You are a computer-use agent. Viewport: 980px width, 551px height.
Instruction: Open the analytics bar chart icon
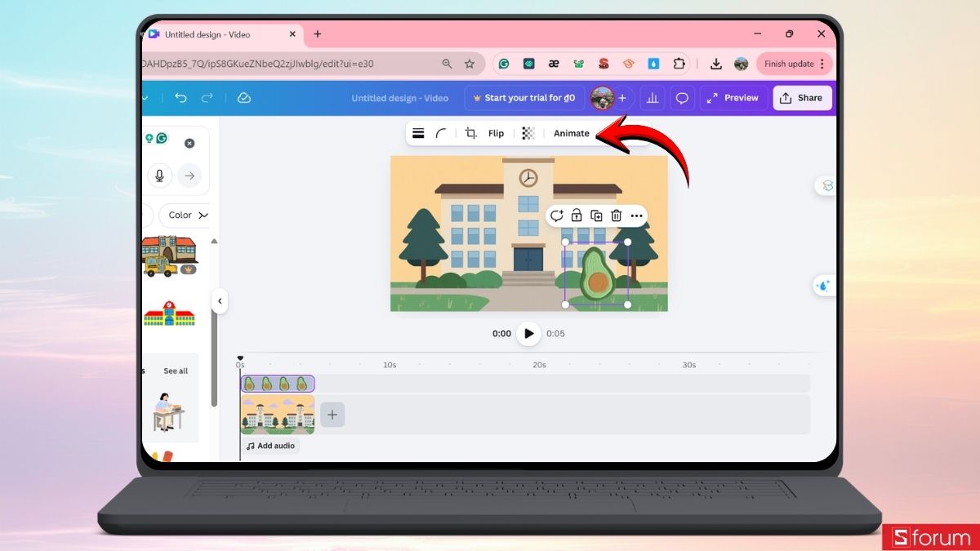pyautogui.click(x=652, y=98)
